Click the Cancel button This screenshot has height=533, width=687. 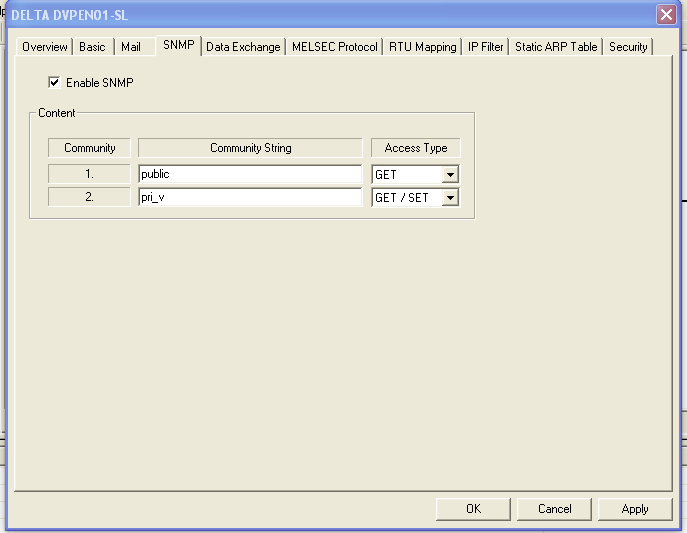tap(554, 509)
